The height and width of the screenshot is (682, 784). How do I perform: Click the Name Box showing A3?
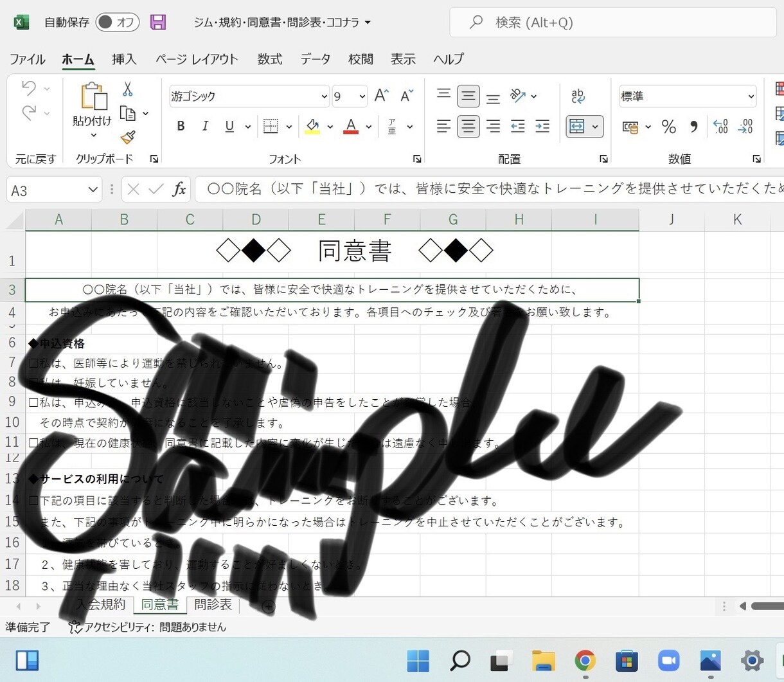[x=54, y=190]
